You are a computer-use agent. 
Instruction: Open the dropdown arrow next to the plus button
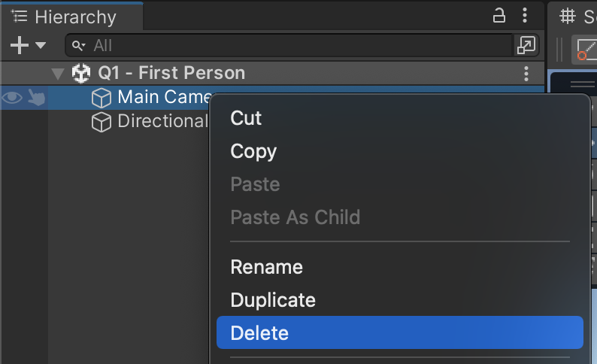coord(41,46)
